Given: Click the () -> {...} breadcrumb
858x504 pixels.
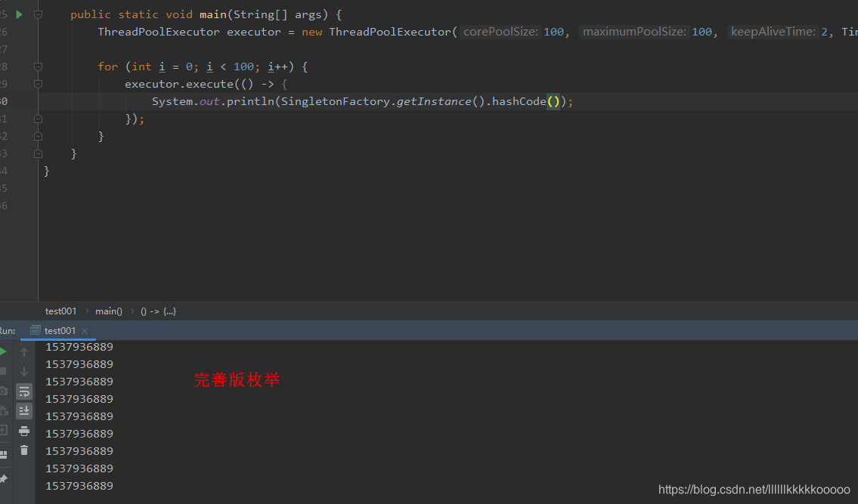Looking at the screenshot, I should coord(158,311).
